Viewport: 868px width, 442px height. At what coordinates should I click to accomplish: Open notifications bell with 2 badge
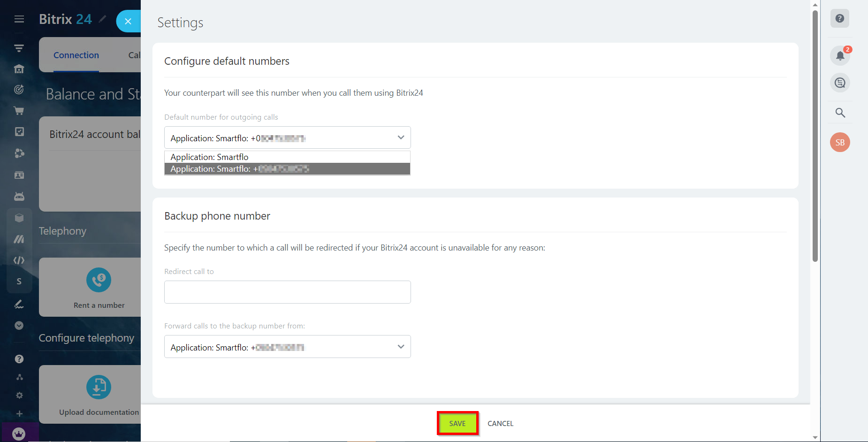[840, 56]
